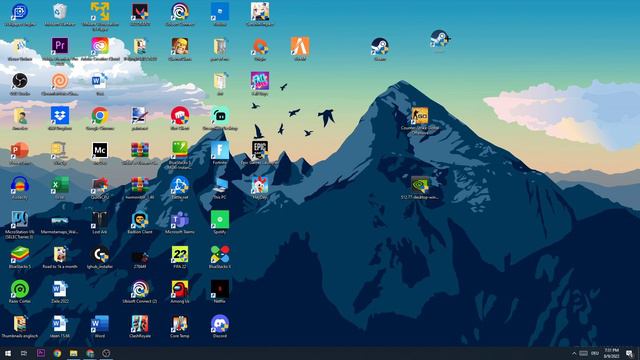Select the This PC icon

(x=220, y=185)
